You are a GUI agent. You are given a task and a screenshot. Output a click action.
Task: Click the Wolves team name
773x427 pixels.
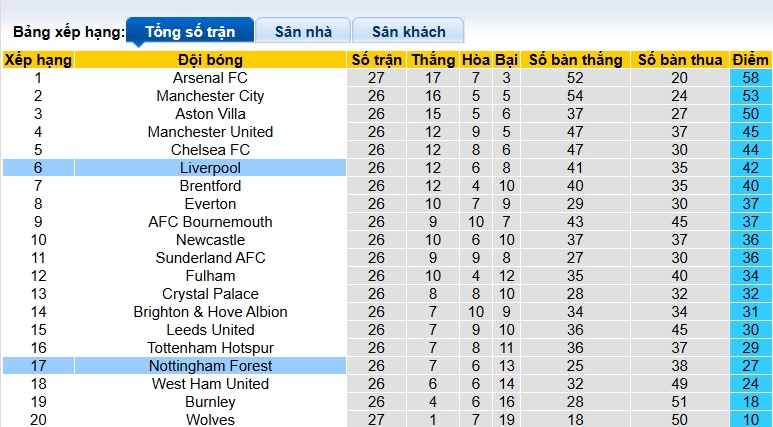[x=210, y=420]
